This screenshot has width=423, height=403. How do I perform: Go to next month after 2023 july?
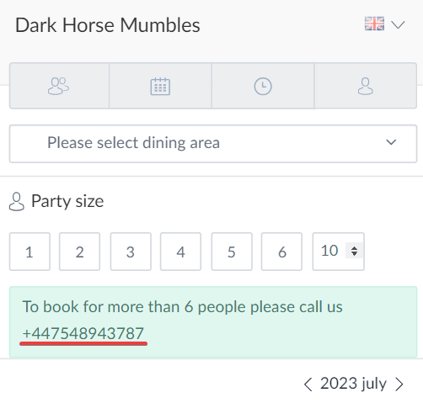click(x=399, y=384)
